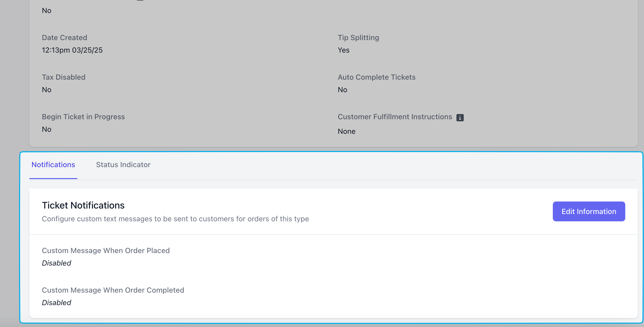The height and width of the screenshot is (327, 644).
Task: Click the Yes value under Tip Splitting
Action: click(x=343, y=50)
